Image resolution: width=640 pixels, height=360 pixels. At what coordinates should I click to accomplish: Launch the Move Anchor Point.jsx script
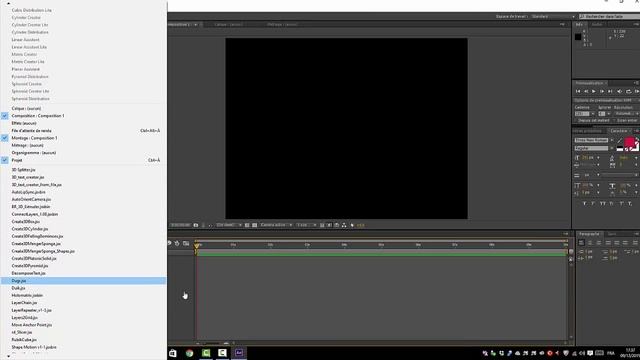[x=83, y=325]
